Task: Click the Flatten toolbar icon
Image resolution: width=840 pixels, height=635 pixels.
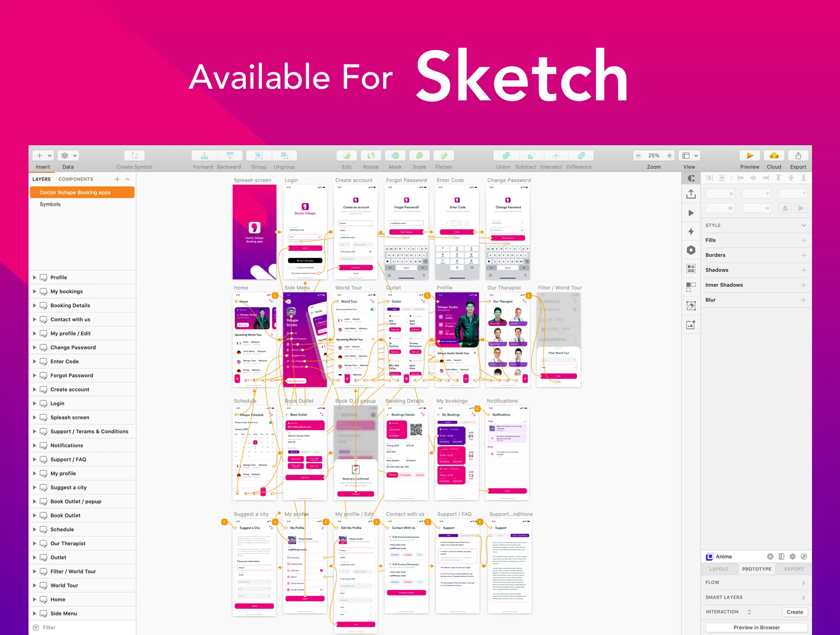Action: click(444, 155)
